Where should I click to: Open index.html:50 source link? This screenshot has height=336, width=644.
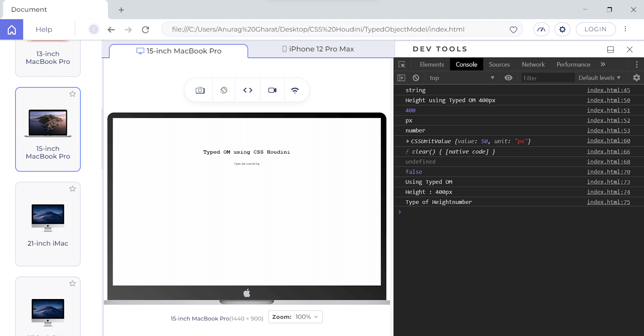[608, 100]
